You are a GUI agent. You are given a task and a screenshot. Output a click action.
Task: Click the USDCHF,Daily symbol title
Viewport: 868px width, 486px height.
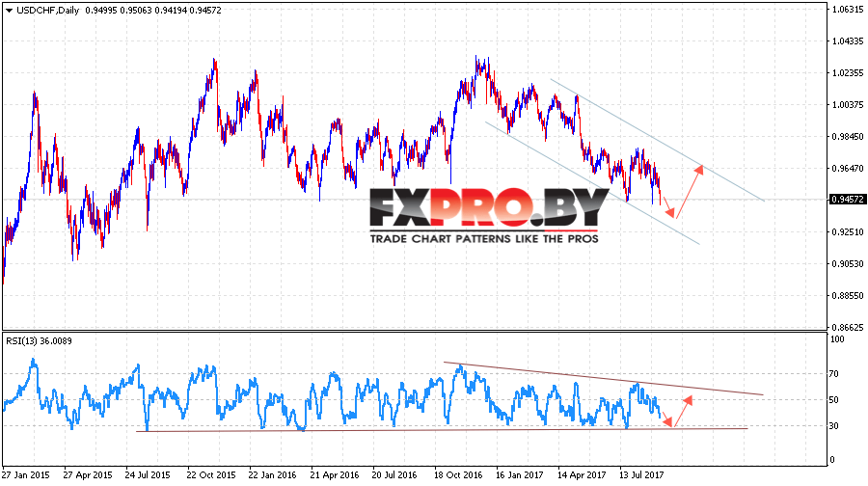(48, 10)
